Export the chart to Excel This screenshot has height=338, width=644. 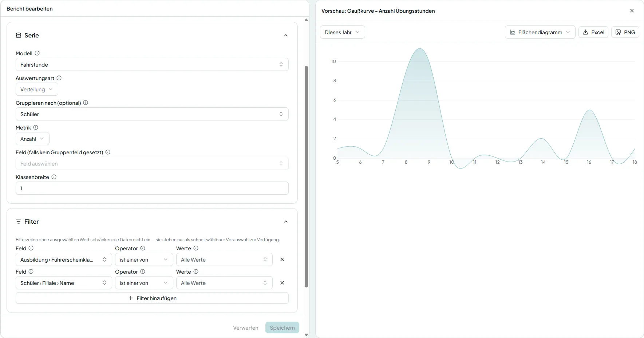(593, 32)
